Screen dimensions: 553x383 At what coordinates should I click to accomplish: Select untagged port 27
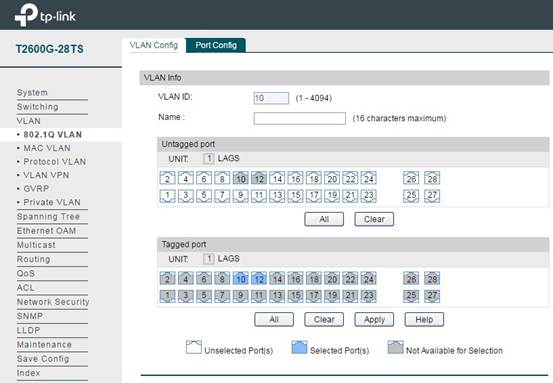click(x=432, y=196)
